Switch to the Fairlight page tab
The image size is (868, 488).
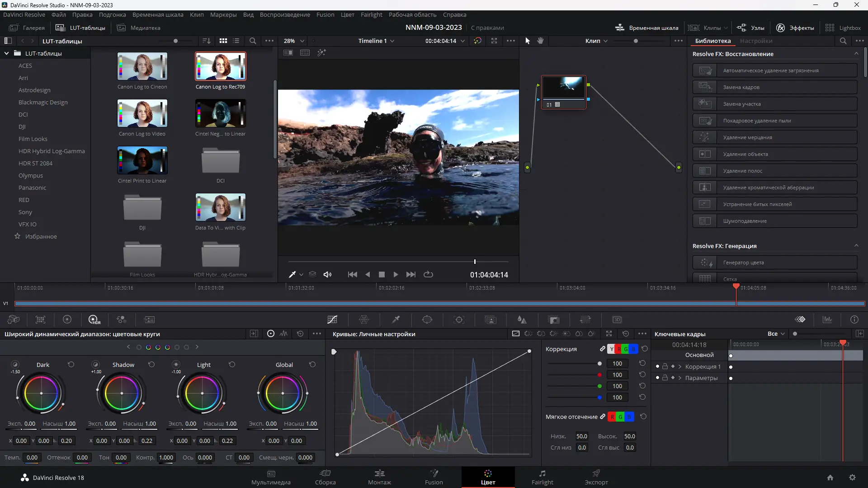542,477
